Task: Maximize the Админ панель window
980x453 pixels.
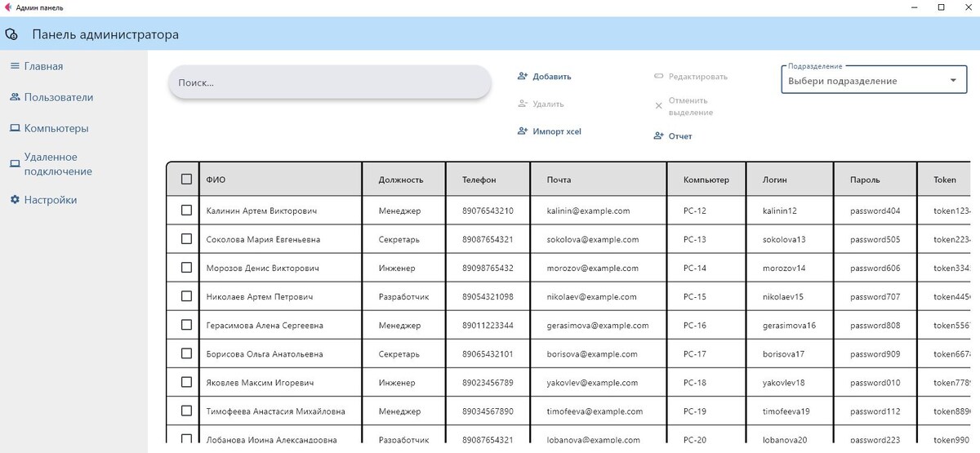Action: [941, 7]
